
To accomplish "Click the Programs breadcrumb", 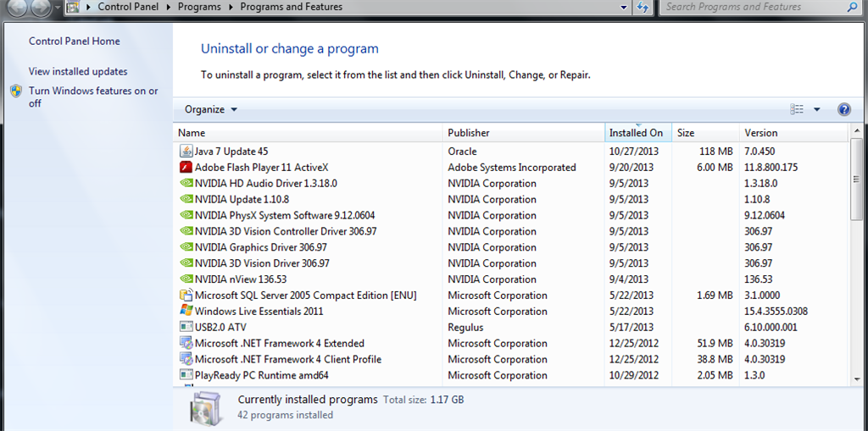I will point(199,7).
